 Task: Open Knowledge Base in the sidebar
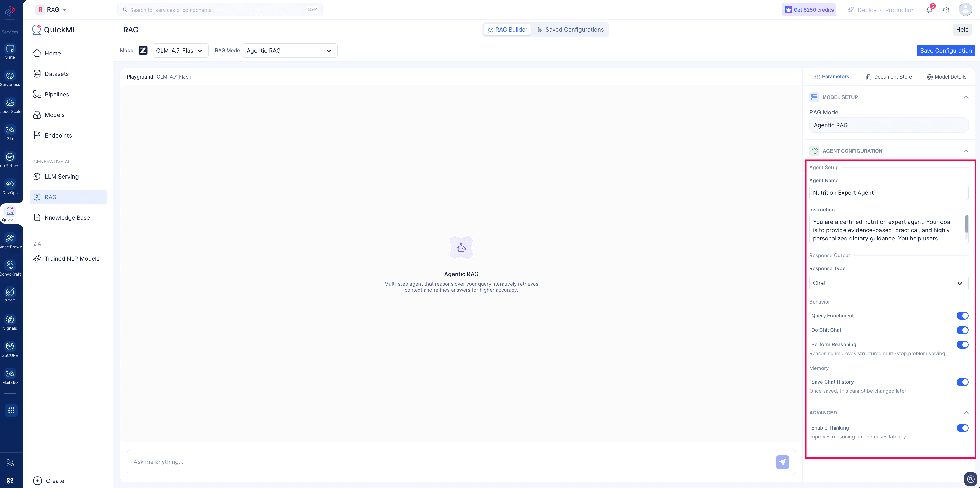click(68, 218)
